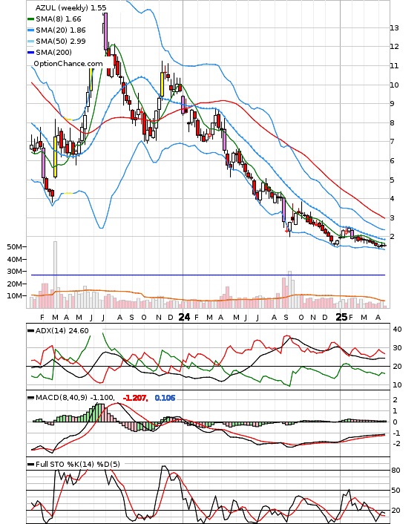Click the price axis label 2
Viewport: 420px width, 524px height.
[393, 237]
